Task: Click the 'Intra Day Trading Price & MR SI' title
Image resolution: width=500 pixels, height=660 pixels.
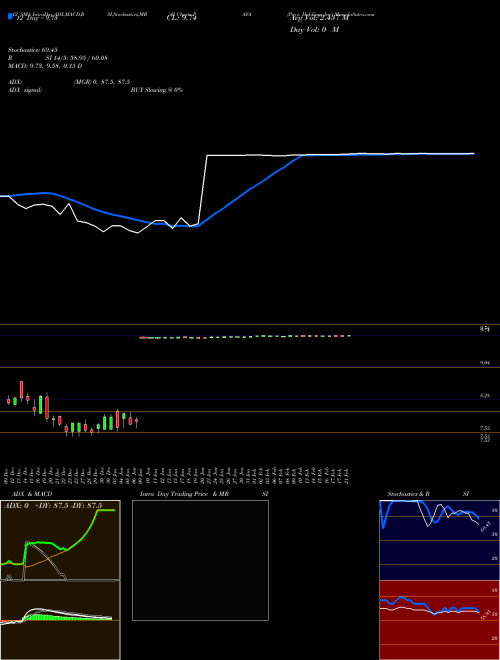Action: point(204,494)
